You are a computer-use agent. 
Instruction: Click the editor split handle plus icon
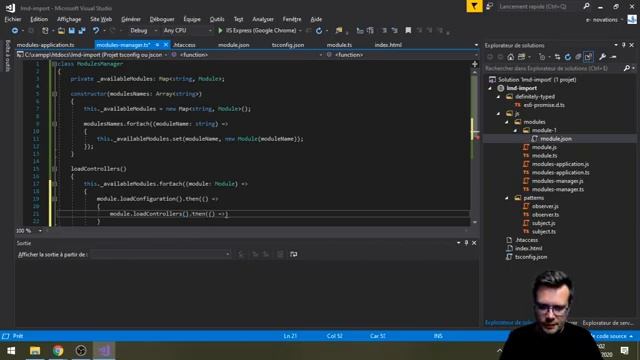pos(475,64)
